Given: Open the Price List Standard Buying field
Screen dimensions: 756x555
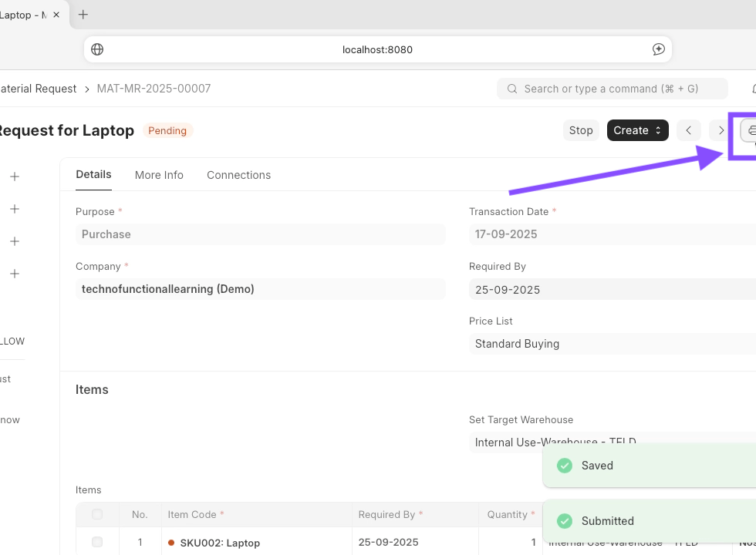Looking at the screenshot, I should (x=609, y=344).
